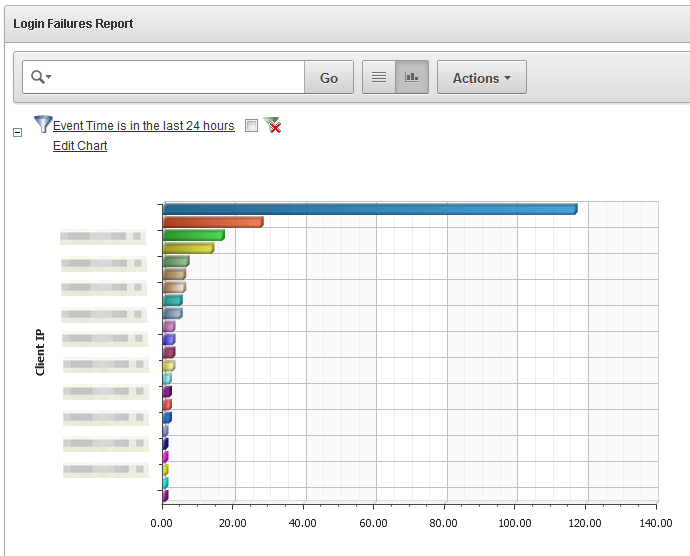
Task: Click the Login Failures Report title
Action: pyautogui.click(x=73, y=23)
